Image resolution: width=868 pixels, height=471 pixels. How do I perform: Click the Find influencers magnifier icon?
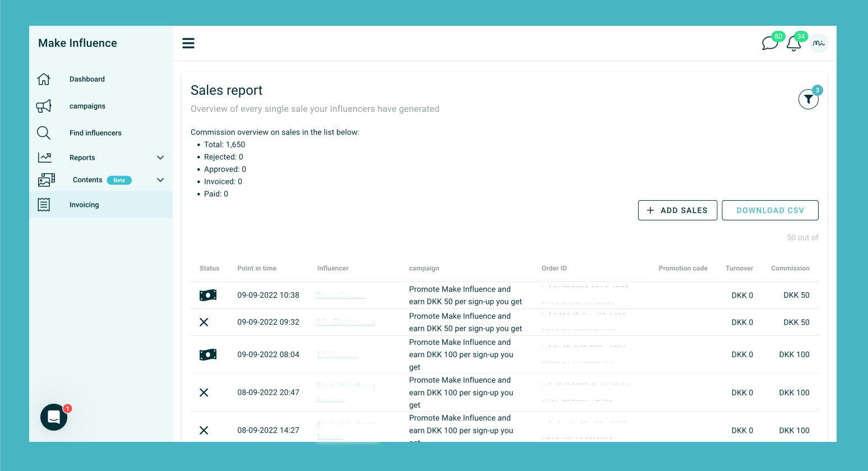point(44,133)
